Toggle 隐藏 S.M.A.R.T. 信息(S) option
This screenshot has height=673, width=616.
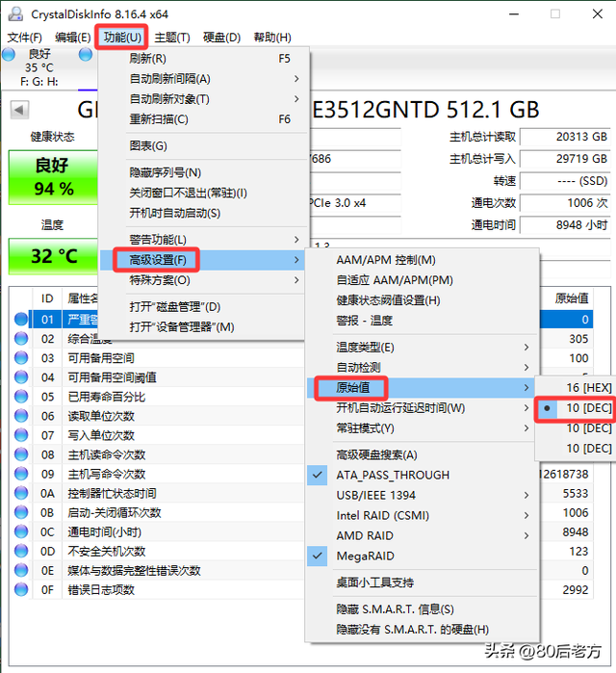[423, 609]
